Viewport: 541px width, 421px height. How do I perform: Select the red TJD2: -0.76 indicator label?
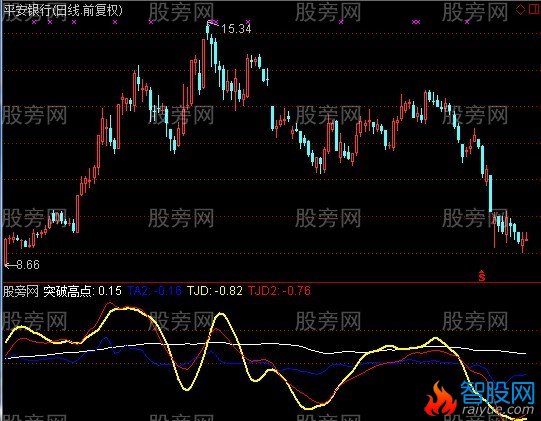pyautogui.click(x=279, y=291)
